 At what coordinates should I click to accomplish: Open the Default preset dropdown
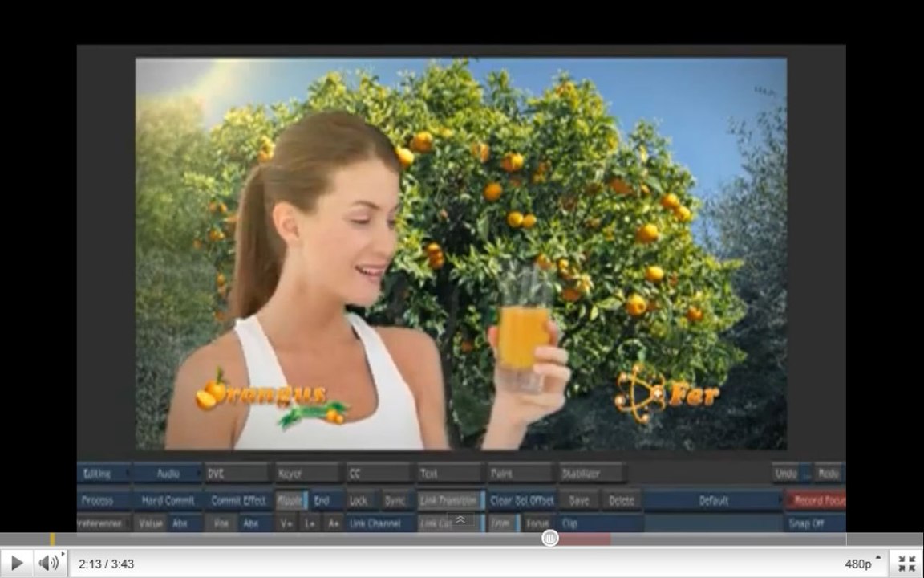click(x=714, y=500)
